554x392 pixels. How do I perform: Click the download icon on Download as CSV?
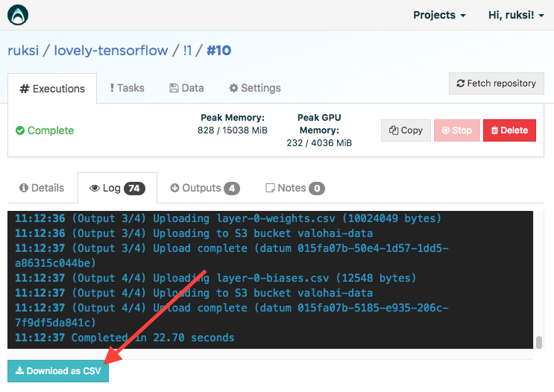[20, 370]
